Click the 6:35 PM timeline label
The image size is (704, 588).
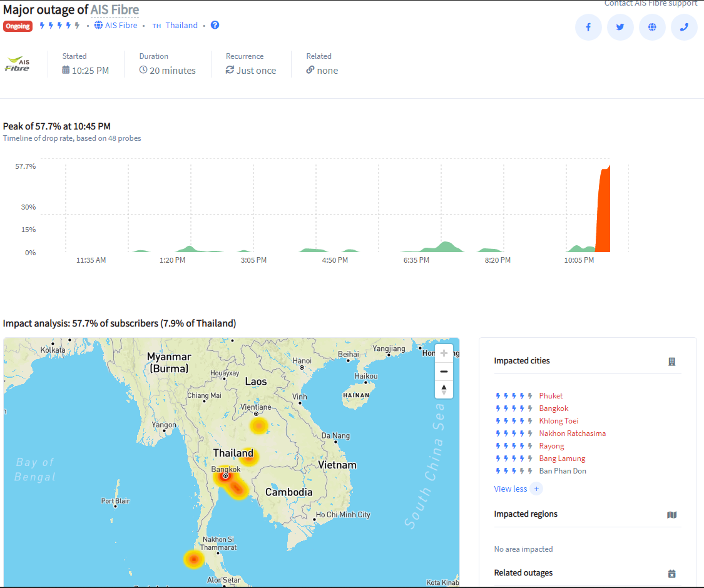tap(416, 260)
